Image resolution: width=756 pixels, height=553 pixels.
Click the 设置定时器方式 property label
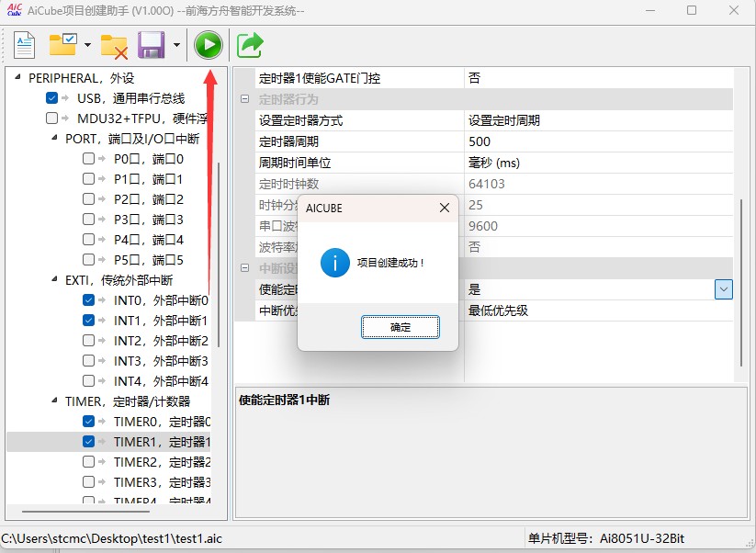tap(300, 120)
